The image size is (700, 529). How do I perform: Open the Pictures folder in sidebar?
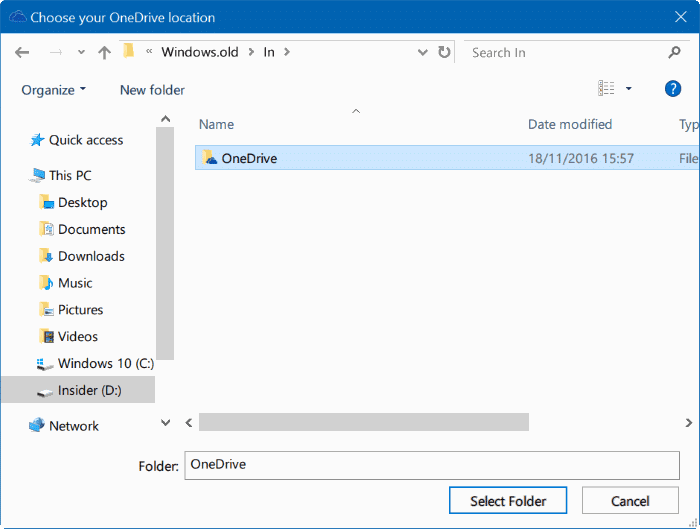point(80,310)
